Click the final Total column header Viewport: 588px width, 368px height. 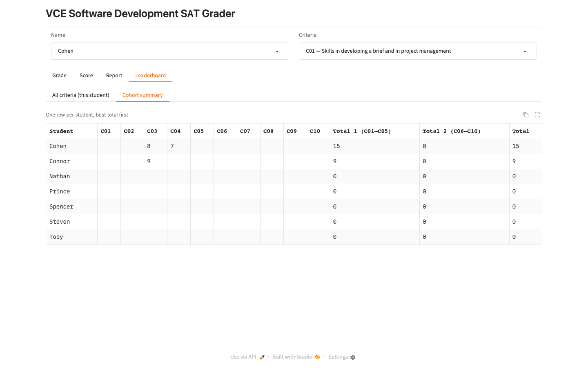526,131
